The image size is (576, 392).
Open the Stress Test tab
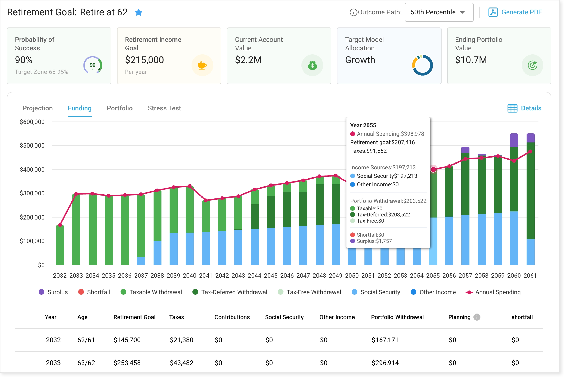[x=164, y=108]
